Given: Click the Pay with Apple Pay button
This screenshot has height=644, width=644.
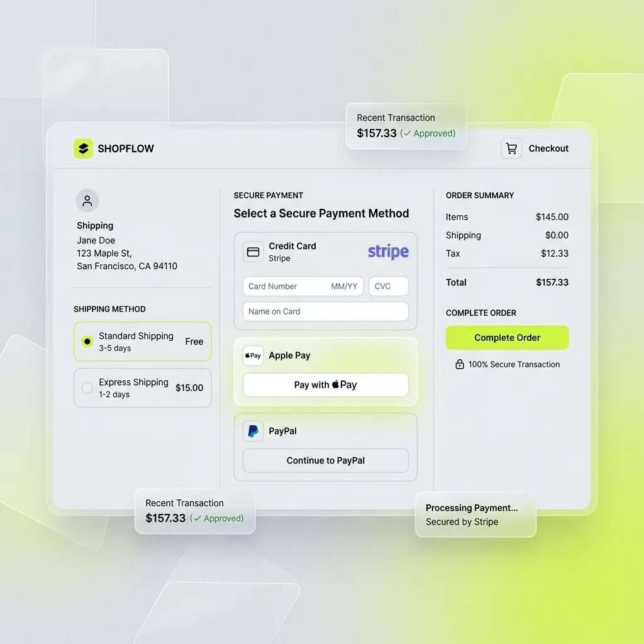Looking at the screenshot, I should (325, 385).
